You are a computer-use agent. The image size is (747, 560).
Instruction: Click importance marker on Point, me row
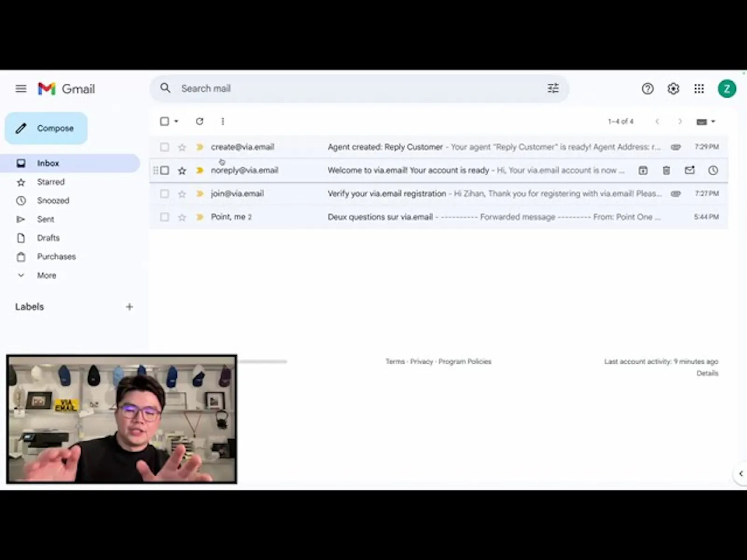(x=200, y=217)
